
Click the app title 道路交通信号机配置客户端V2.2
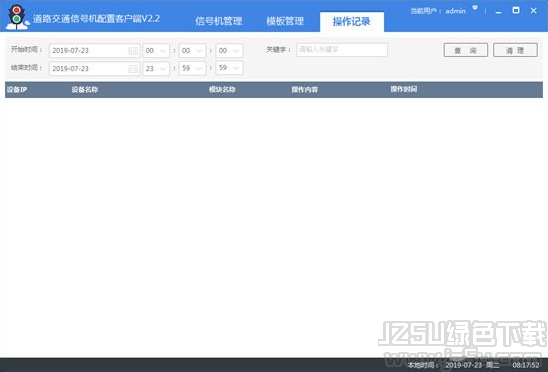click(96, 19)
